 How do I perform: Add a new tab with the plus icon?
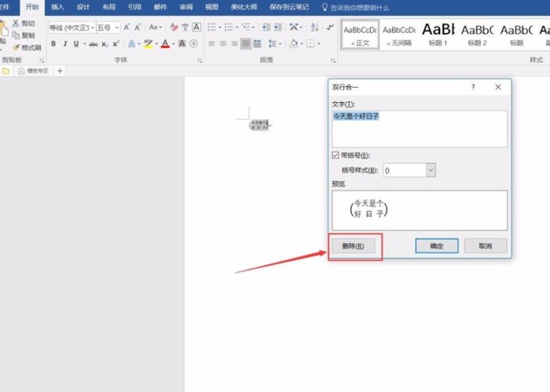(60, 71)
